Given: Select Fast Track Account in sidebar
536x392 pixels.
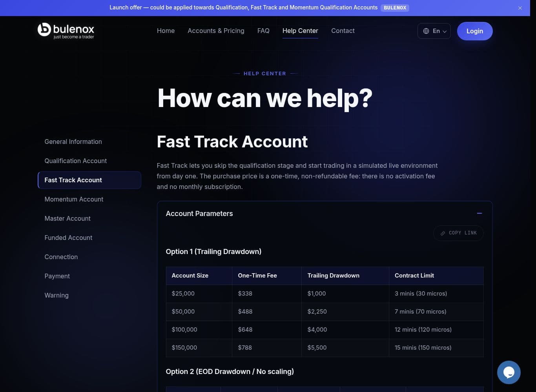Looking at the screenshot, I should [x=89, y=180].
